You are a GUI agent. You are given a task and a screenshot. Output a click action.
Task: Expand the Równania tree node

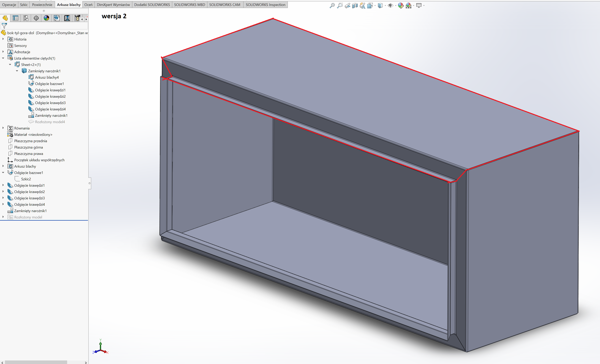[3, 128]
